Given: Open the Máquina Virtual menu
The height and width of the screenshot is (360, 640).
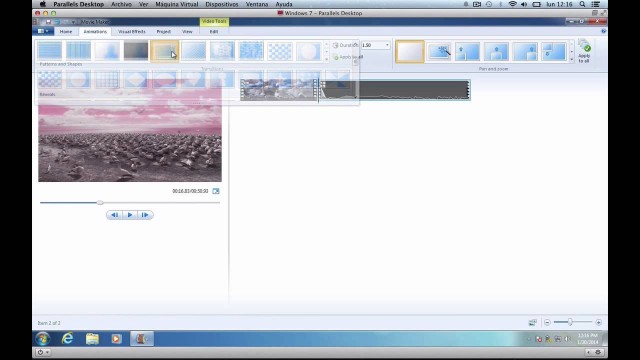Looking at the screenshot, I should pos(177,4).
